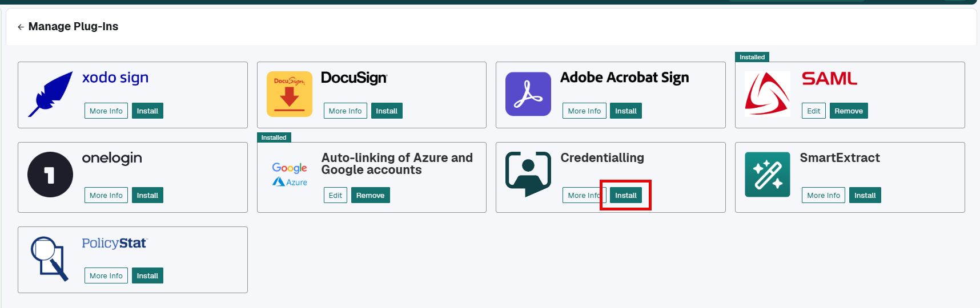The image size is (980, 308).
Task: Edit the SAML plug-in
Action: tap(814, 111)
